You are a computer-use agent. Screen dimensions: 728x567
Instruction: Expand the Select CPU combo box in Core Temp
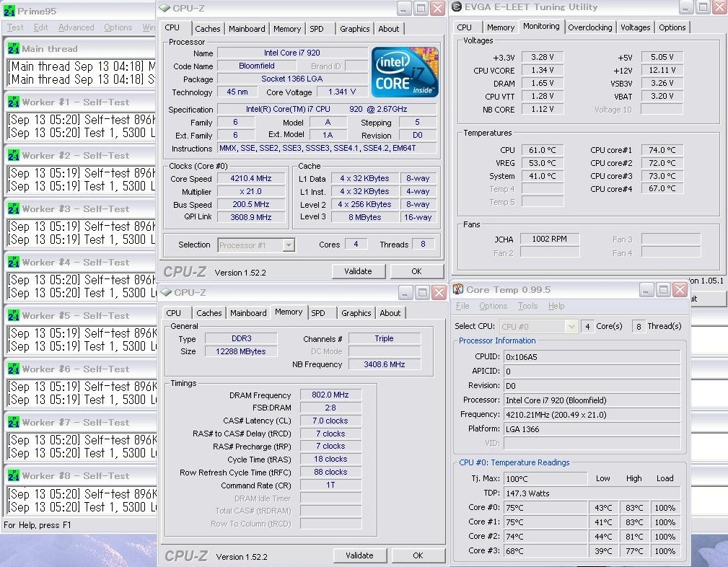click(x=571, y=327)
